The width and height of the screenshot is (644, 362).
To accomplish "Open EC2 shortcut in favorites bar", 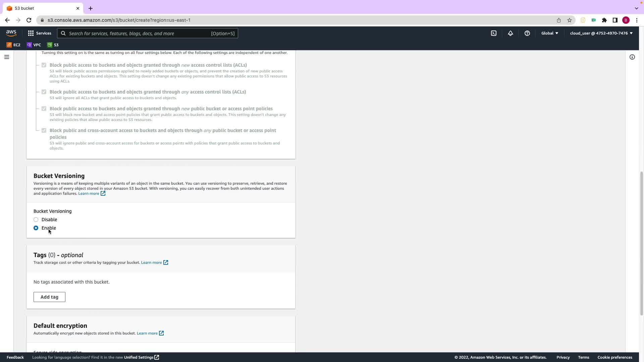I will 13,45.
